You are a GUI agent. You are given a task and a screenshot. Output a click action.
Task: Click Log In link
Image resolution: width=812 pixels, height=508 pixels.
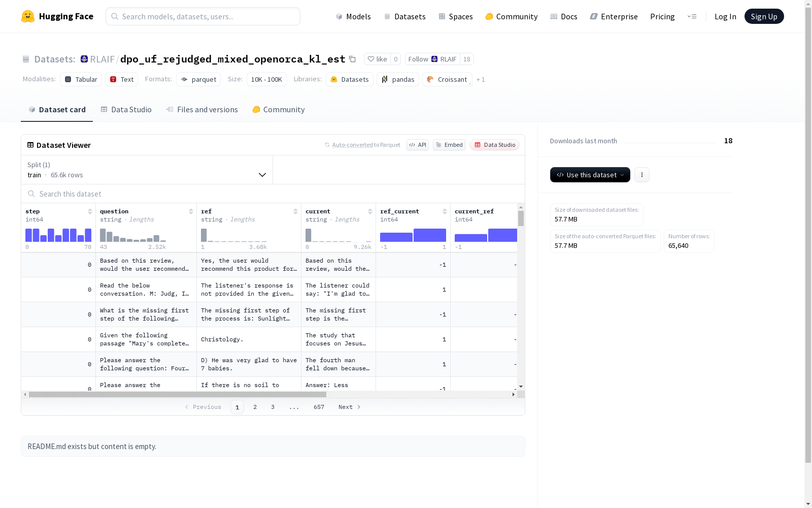click(725, 16)
